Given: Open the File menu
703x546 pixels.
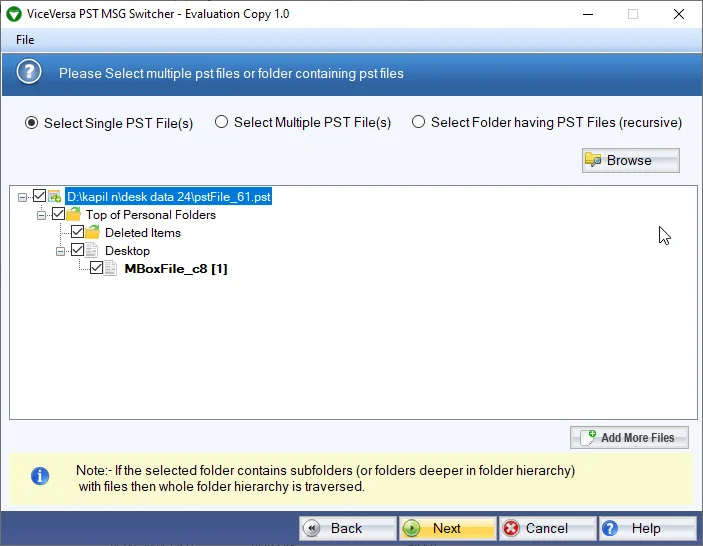Looking at the screenshot, I should click(x=25, y=40).
